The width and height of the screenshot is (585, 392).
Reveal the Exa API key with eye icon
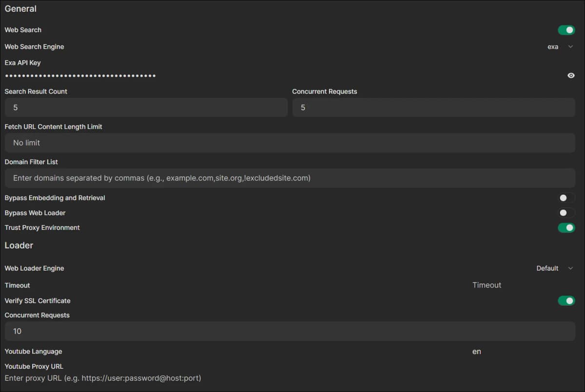tap(571, 75)
